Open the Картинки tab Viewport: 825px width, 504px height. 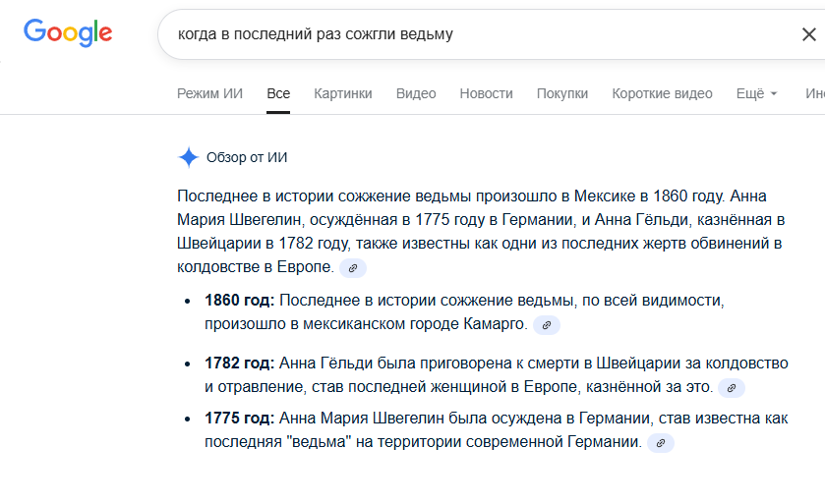[343, 93]
